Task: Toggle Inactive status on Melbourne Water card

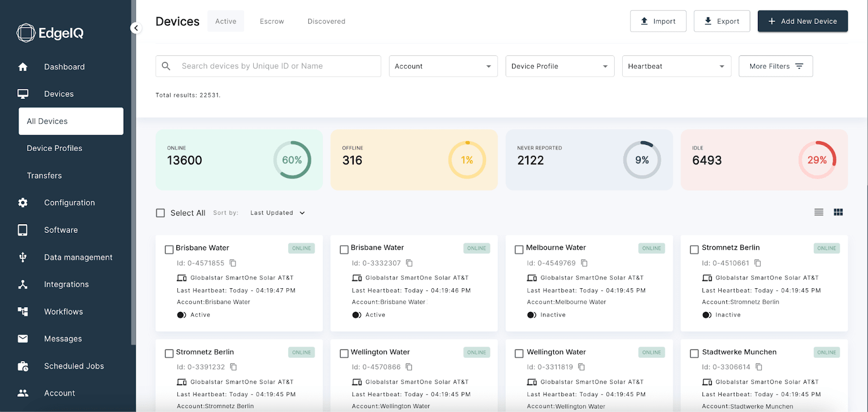Action: pyautogui.click(x=532, y=315)
